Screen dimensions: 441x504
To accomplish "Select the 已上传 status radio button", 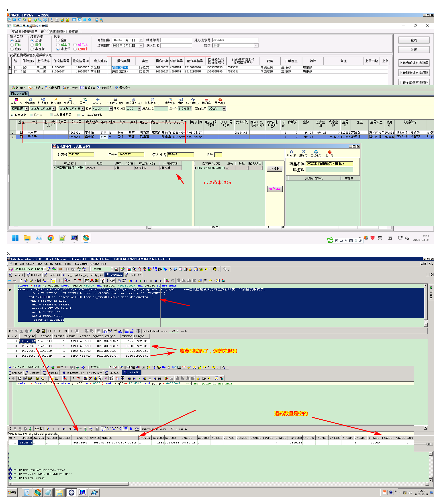I will 58,45.
